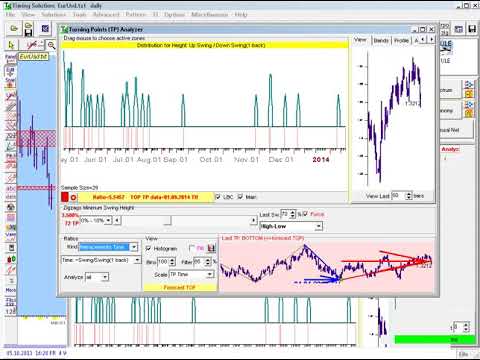This screenshot has width=480, height=360.
Task: Open file with the folder toolbar icon
Action: (14, 29)
